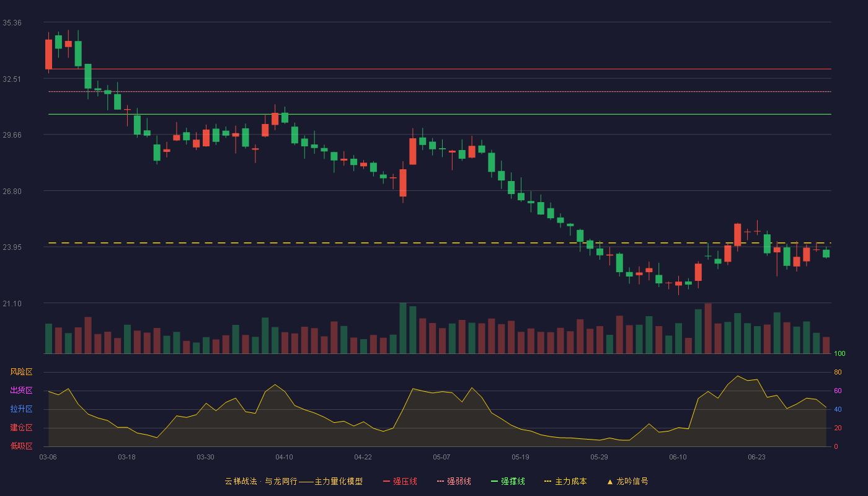Click the blue 40 indicator axis label
The height and width of the screenshot is (496, 868).
tap(838, 409)
